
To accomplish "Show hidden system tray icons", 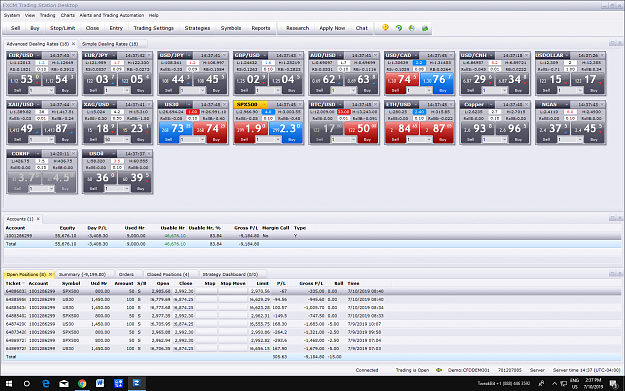I will [554, 383].
